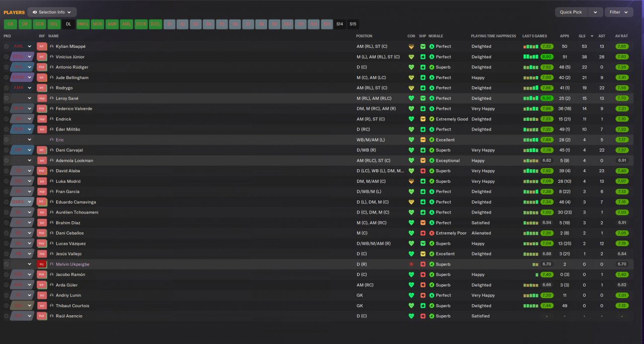This screenshot has width=644, height=344.
Task: Click Dani Carvajal's condition heart icon
Action: coord(411,150)
